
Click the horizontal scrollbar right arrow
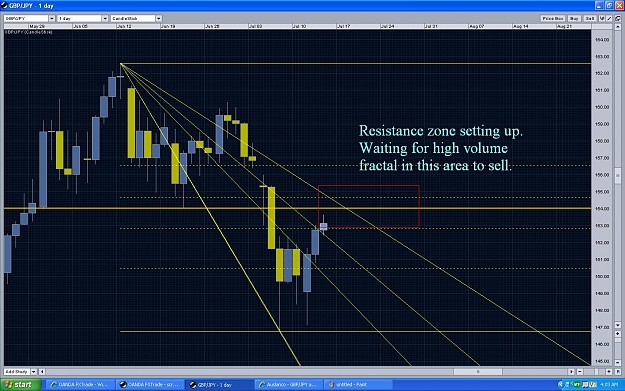[x=571, y=371]
